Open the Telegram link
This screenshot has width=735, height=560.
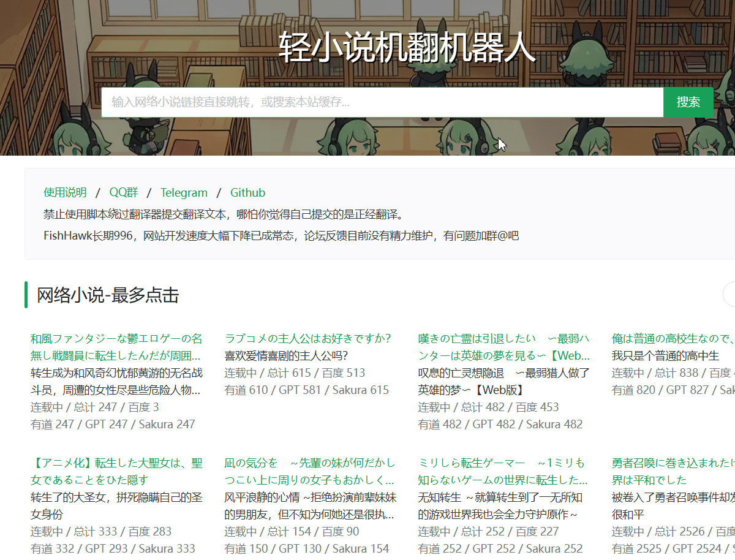click(184, 192)
